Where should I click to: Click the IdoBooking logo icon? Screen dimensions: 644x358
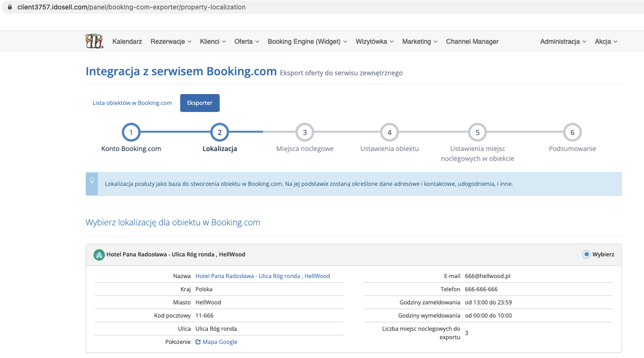tap(94, 41)
